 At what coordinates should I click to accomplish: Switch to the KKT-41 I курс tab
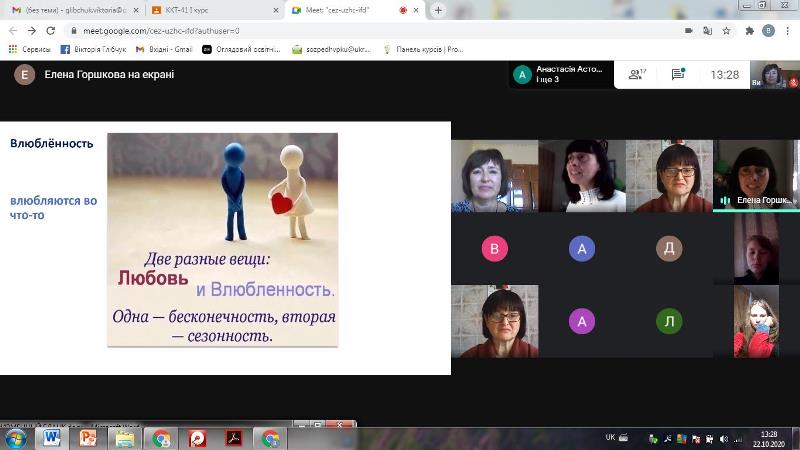[215, 10]
